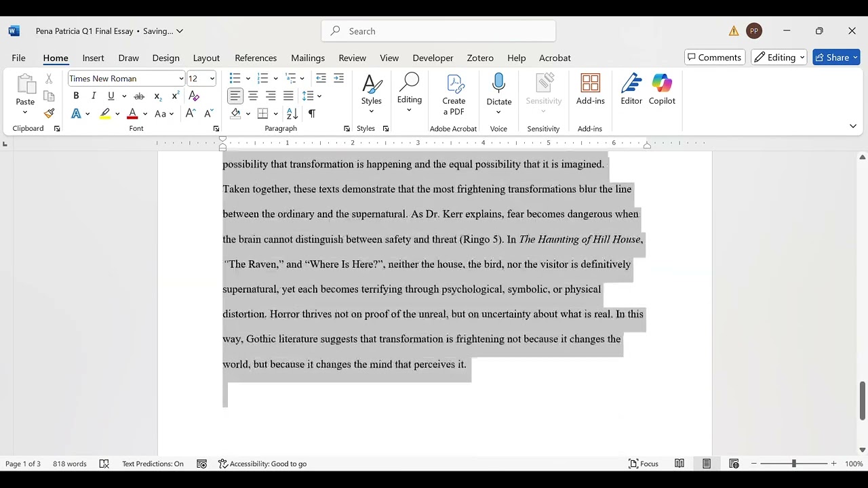Open the Multilevel List dropdown
The width and height of the screenshot is (868, 488).
[302, 79]
